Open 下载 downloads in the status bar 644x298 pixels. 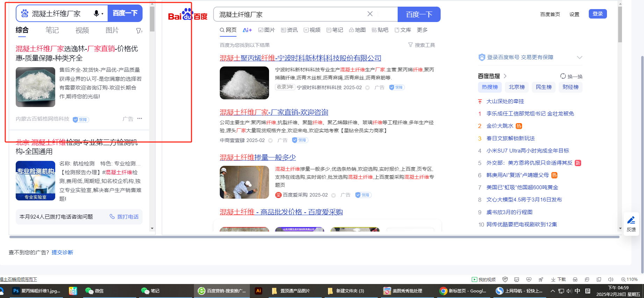[558, 279]
